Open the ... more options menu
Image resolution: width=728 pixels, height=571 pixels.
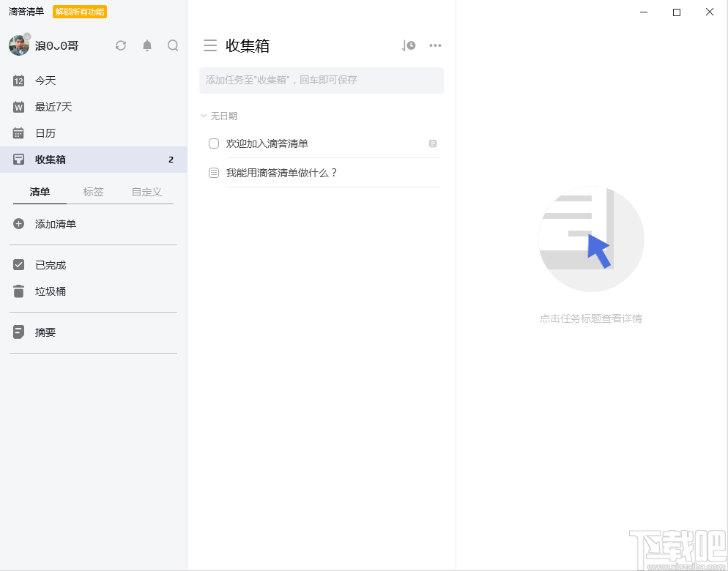pos(435,45)
